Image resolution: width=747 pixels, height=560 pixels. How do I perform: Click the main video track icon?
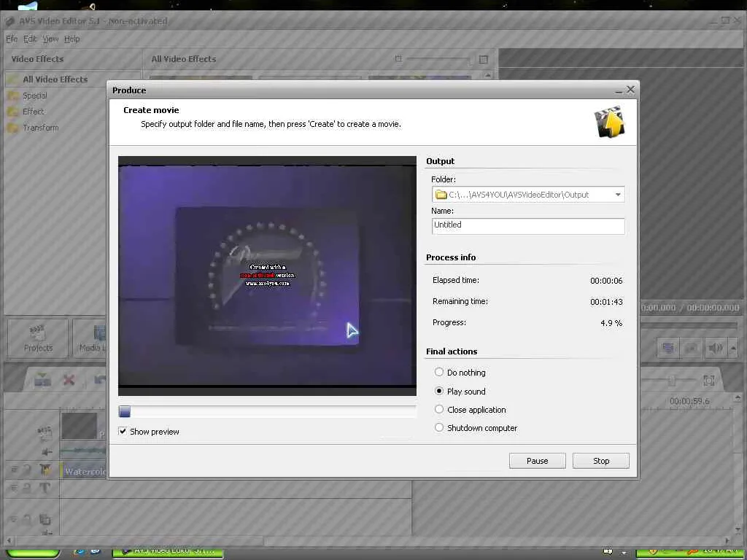click(x=44, y=432)
